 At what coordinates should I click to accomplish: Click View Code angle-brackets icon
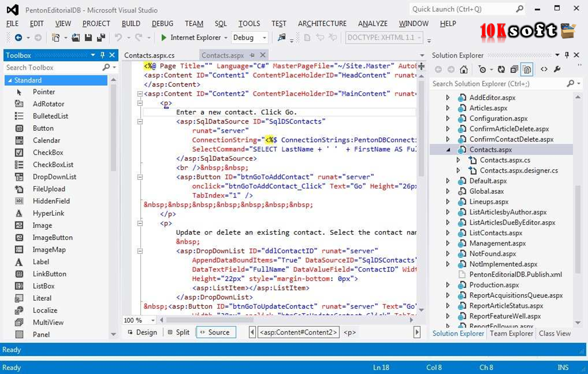click(x=544, y=69)
